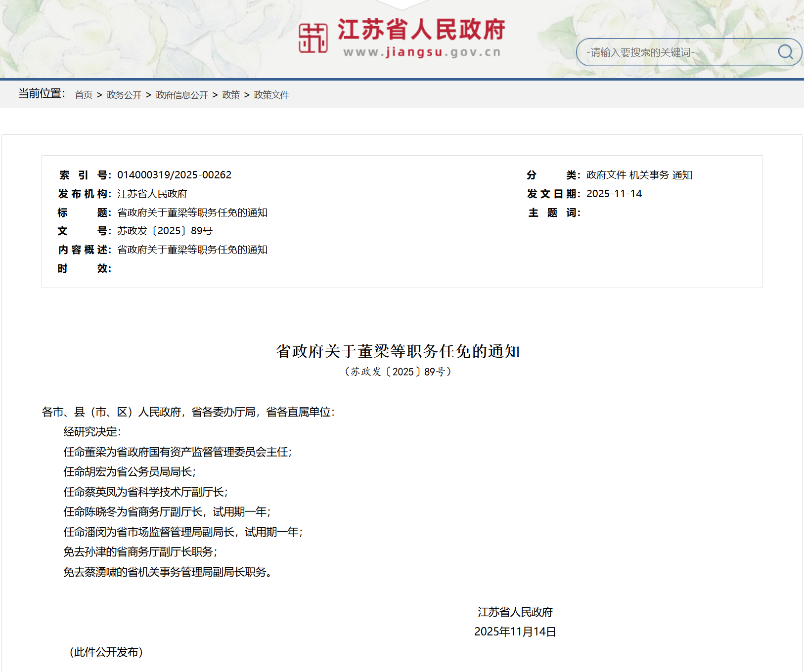Click the line appointing 董梁 as 国资委主任

[178, 452]
